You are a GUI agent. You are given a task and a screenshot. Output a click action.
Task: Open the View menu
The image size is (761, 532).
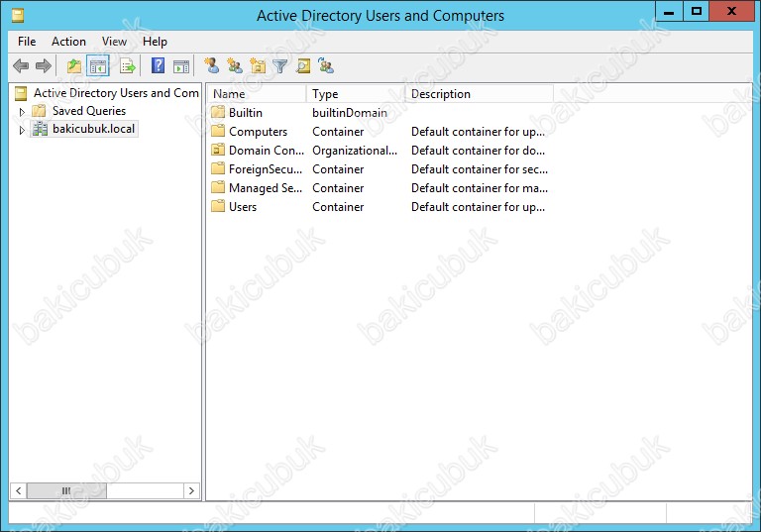(x=114, y=42)
